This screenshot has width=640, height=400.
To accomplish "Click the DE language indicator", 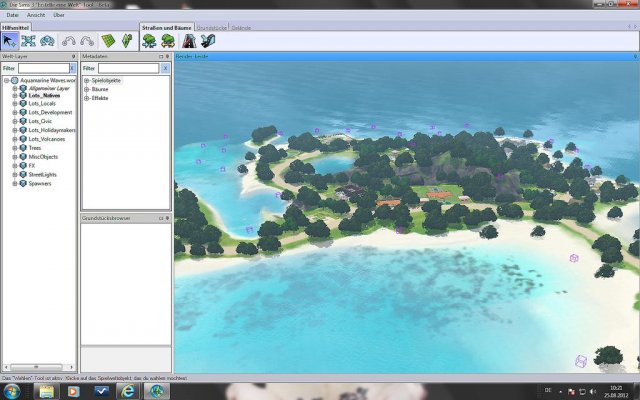I will point(548,391).
